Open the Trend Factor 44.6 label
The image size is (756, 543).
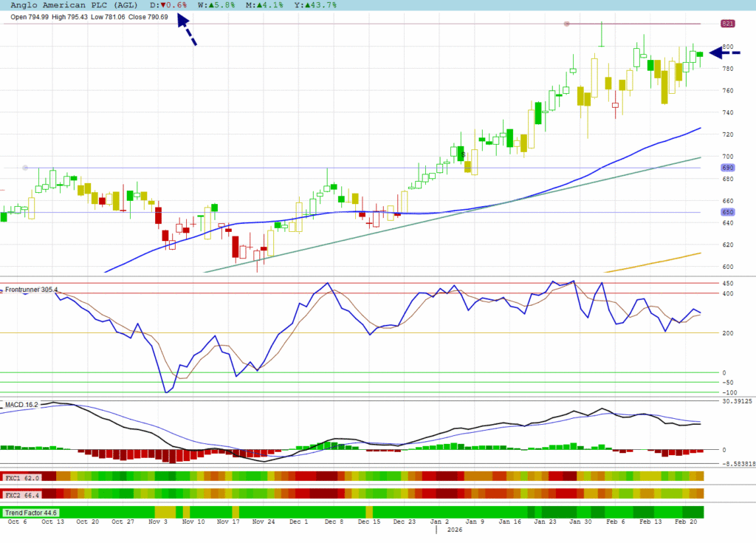click(31, 512)
